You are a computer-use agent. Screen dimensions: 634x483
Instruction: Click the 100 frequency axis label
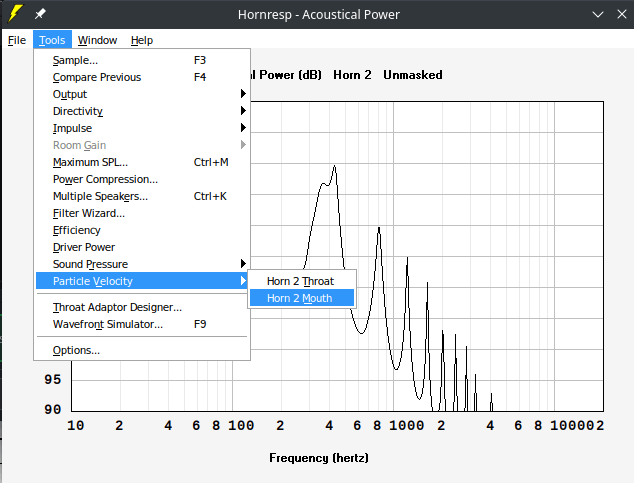coord(241,425)
